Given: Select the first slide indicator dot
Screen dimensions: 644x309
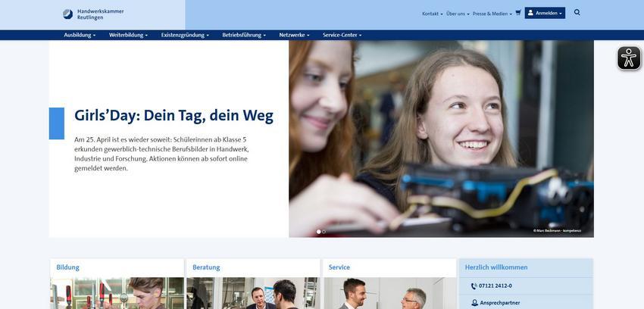Looking at the screenshot, I should point(318,232).
